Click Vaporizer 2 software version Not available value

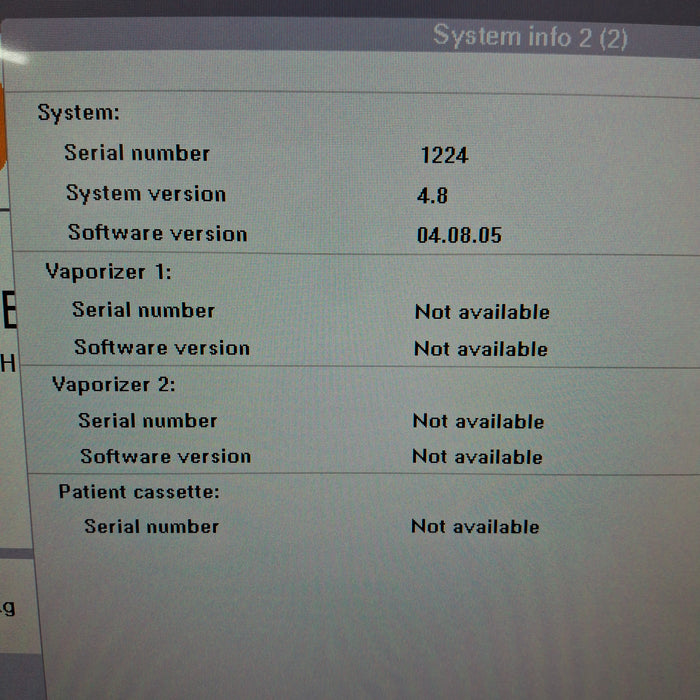pos(477,457)
